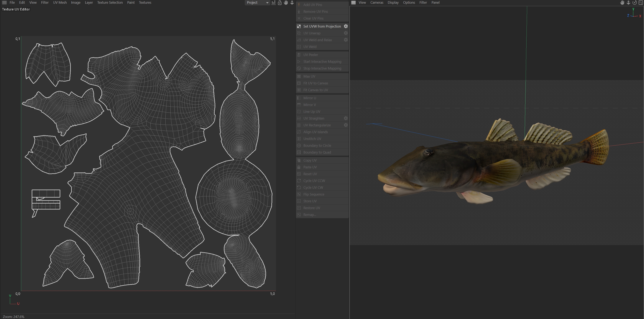
Task: Open the Display menu in viewport
Action: click(x=393, y=2)
